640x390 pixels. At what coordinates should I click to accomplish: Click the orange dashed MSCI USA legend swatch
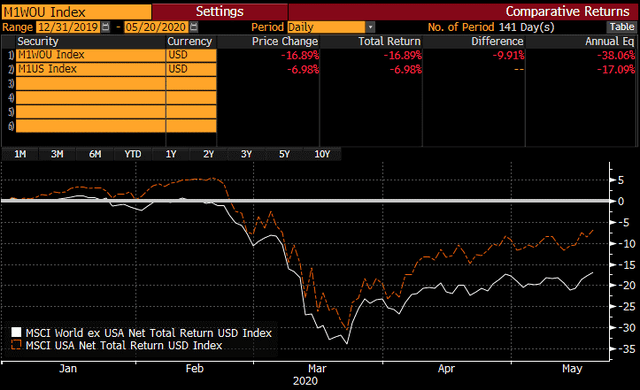click(x=16, y=345)
